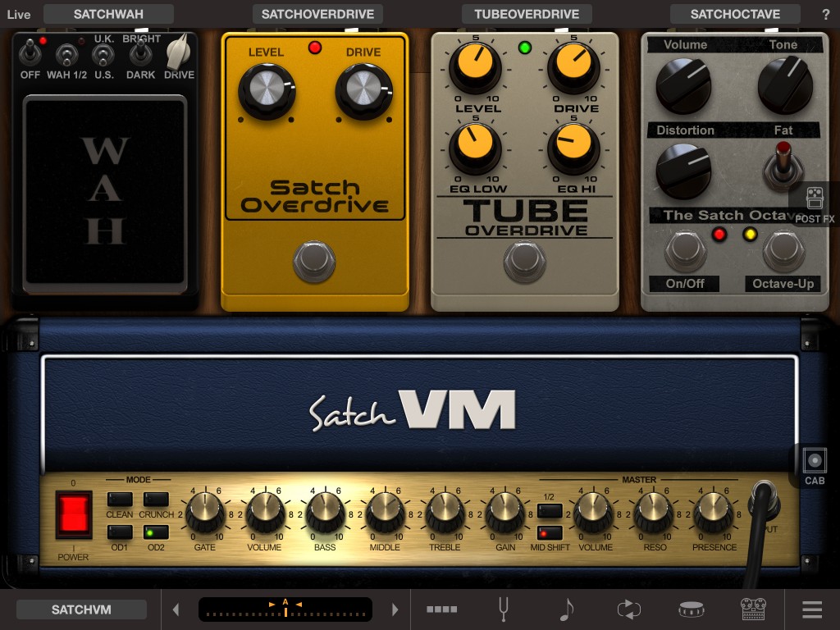This screenshot has height=630, width=840.
Task: Click the amp GAIN knob
Action: click(504, 512)
